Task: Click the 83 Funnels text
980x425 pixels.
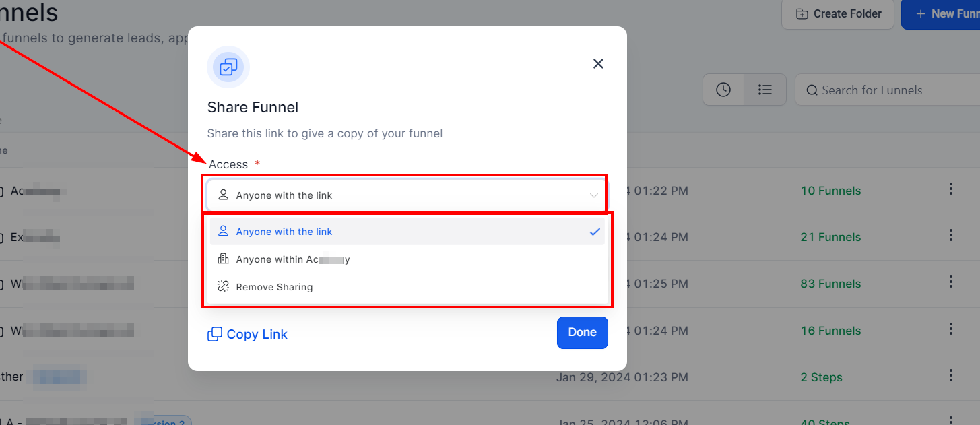Action: coord(830,284)
